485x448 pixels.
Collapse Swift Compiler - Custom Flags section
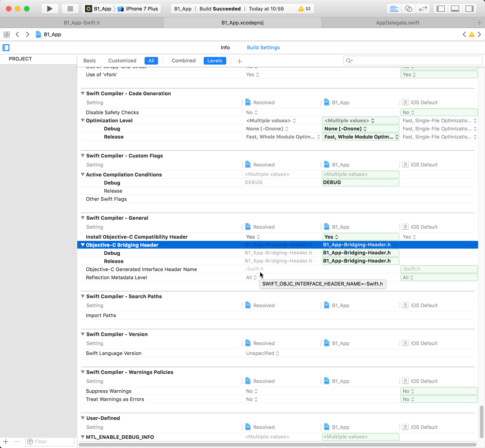point(83,155)
